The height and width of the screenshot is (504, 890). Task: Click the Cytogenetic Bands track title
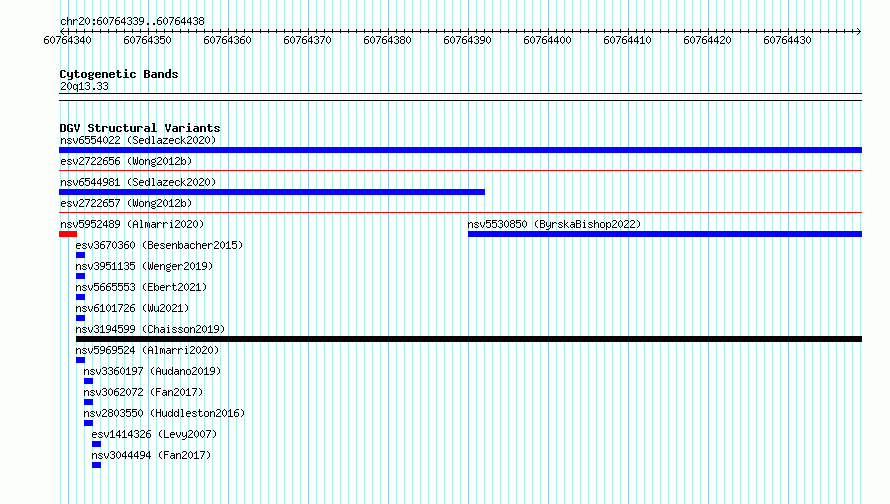point(119,74)
